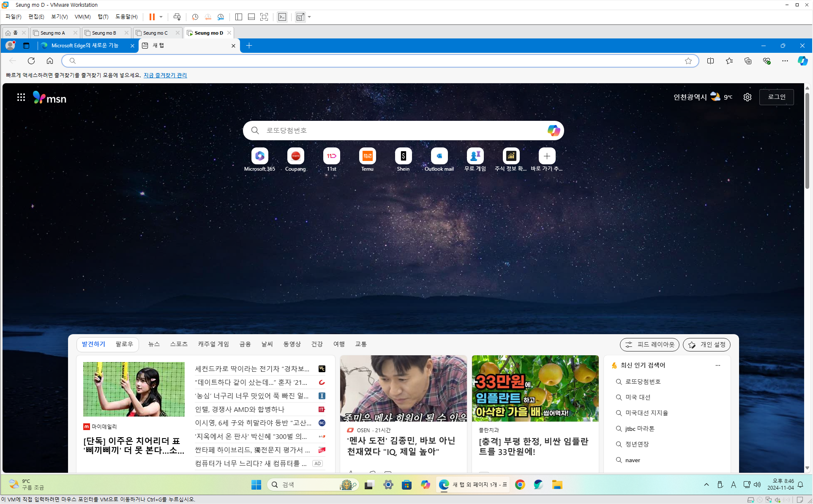Open 지금 즐겨찾기 관리 link
The image size is (813, 504).
pyautogui.click(x=165, y=75)
